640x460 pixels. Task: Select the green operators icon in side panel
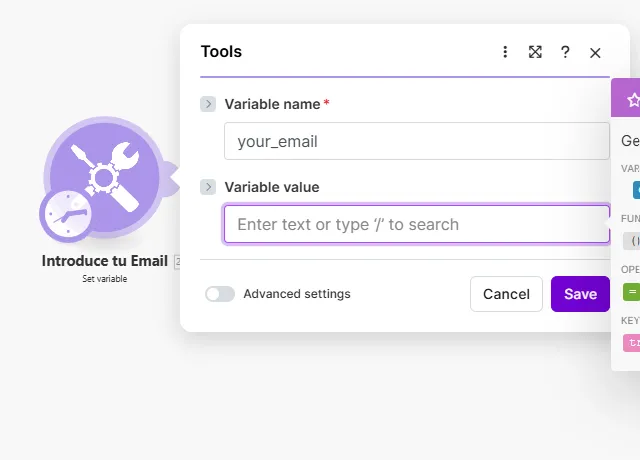pyautogui.click(x=632, y=292)
